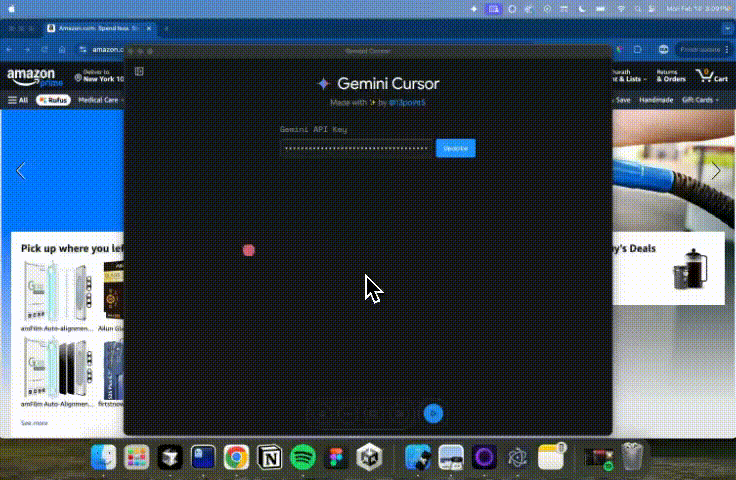The width and height of the screenshot is (736, 480).
Task: Open the Preview app icon in the dock
Action: (x=451, y=457)
